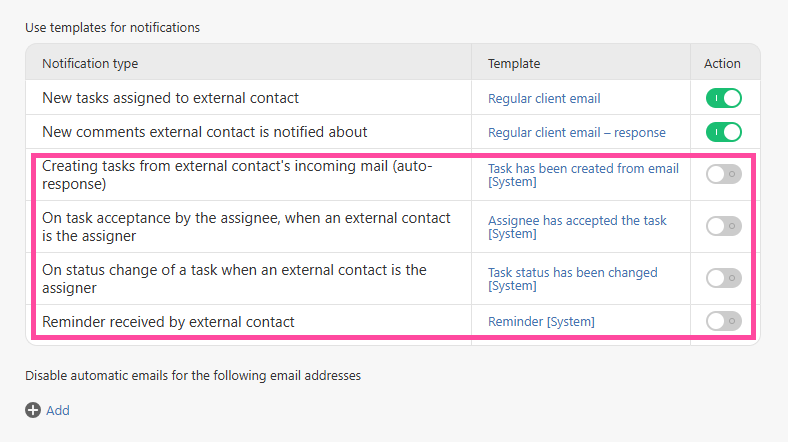Disable New tasks assigned to external contact toggle
Viewport: 788px width, 442px height.
coord(723,98)
